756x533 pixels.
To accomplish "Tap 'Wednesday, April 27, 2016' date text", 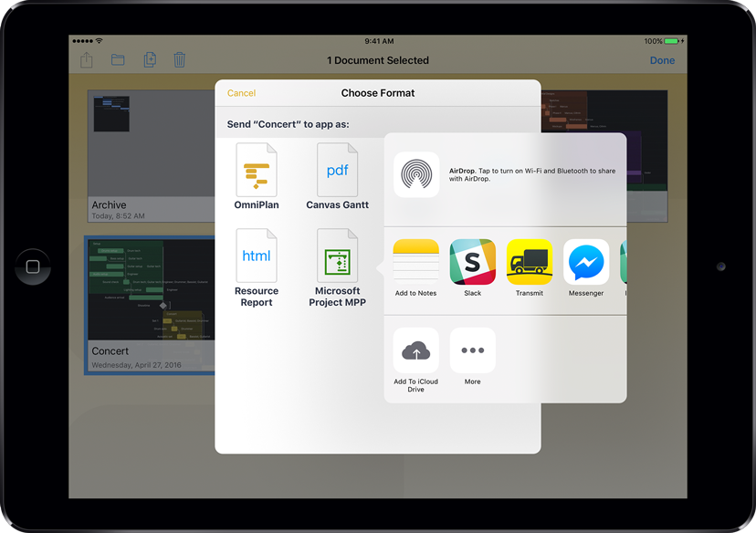I will click(136, 365).
